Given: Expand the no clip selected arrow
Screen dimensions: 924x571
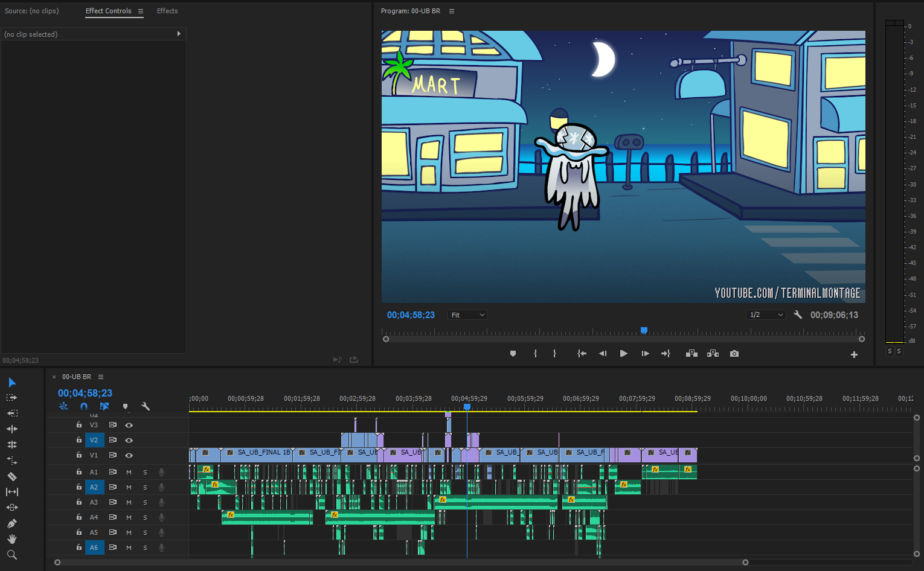Looking at the screenshot, I should [x=179, y=34].
